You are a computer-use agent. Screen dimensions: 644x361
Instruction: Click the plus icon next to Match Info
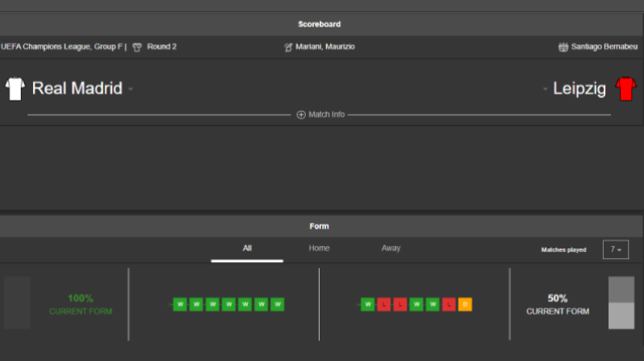301,115
